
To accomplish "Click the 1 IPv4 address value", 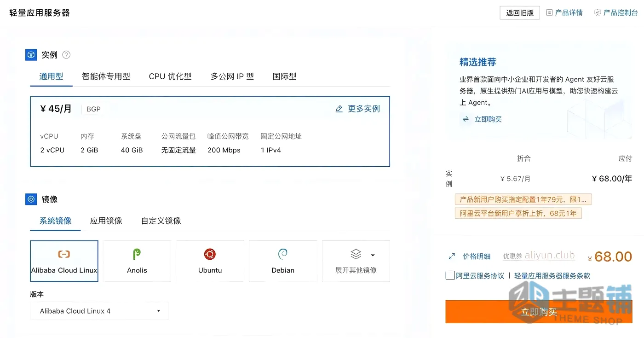I will click(271, 150).
